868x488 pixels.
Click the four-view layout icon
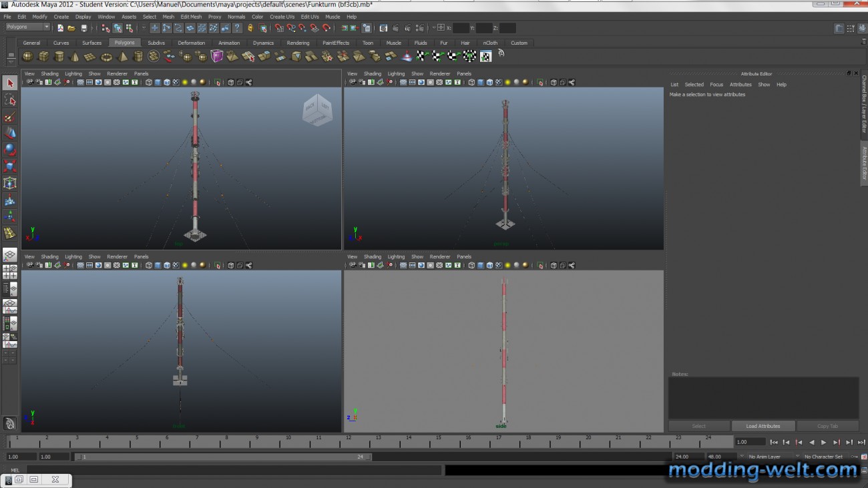pyautogui.click(x=9, y=272)
